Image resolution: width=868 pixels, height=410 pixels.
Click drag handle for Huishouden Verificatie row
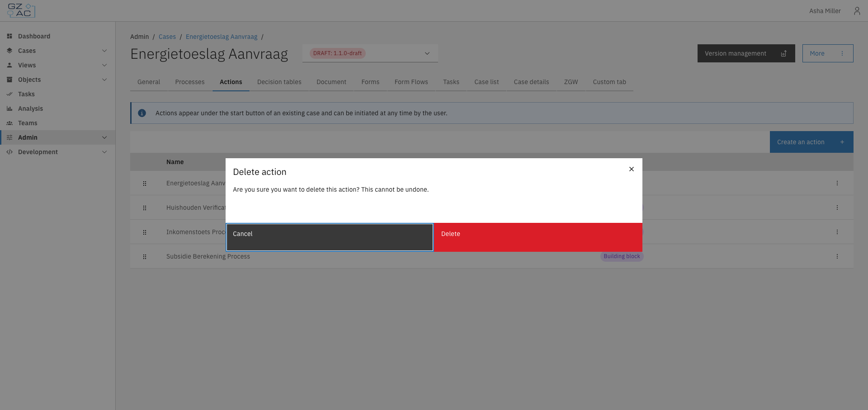coord(145,207)
